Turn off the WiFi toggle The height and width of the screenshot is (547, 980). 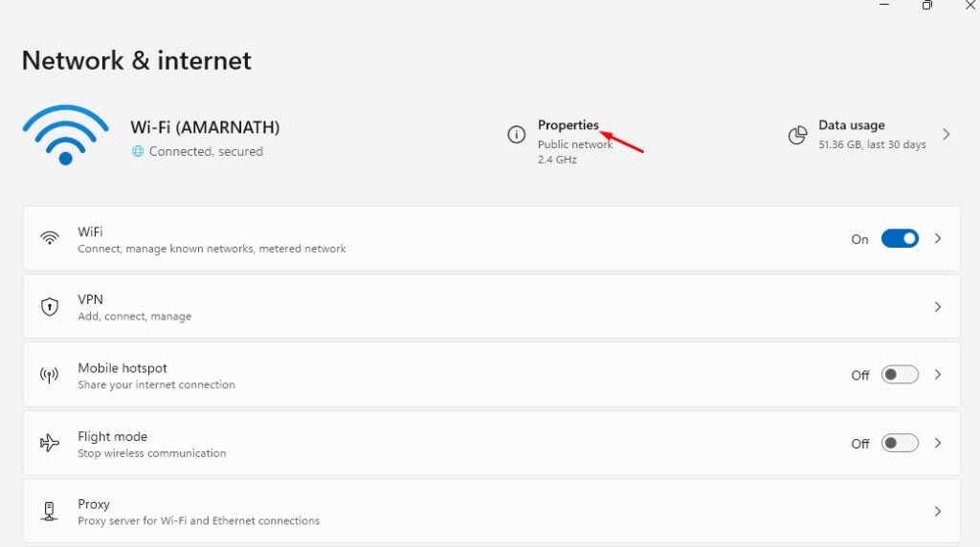click(900, 238)
